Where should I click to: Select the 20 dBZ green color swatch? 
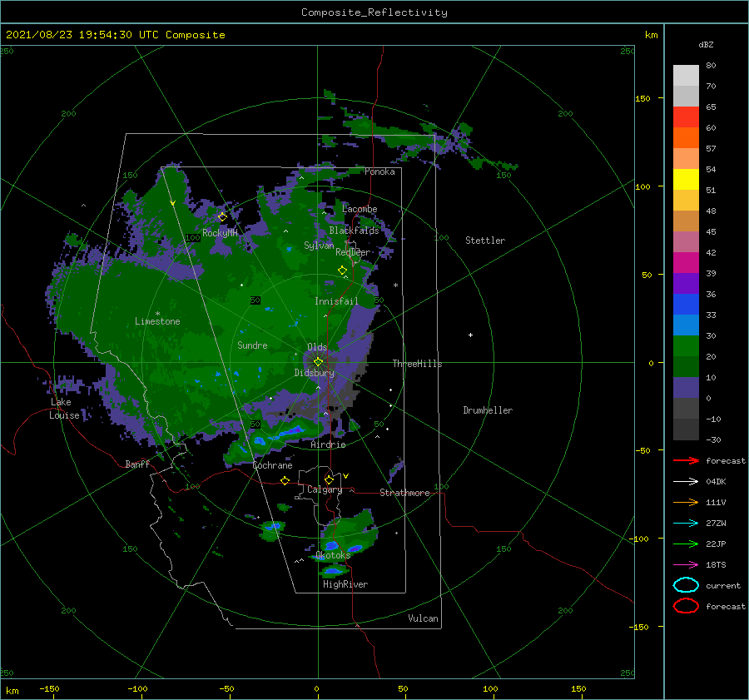pos(686,346)
